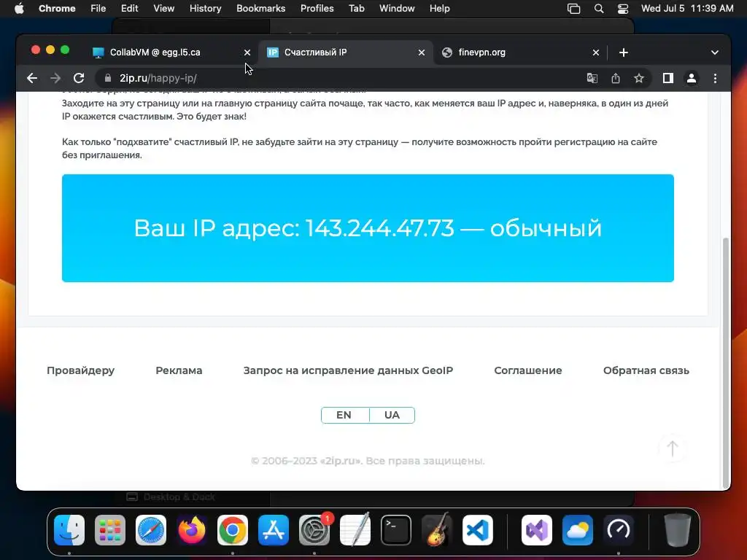Open Chrome side panel
This screenshot has width=747, height=560.
[668, 78]
